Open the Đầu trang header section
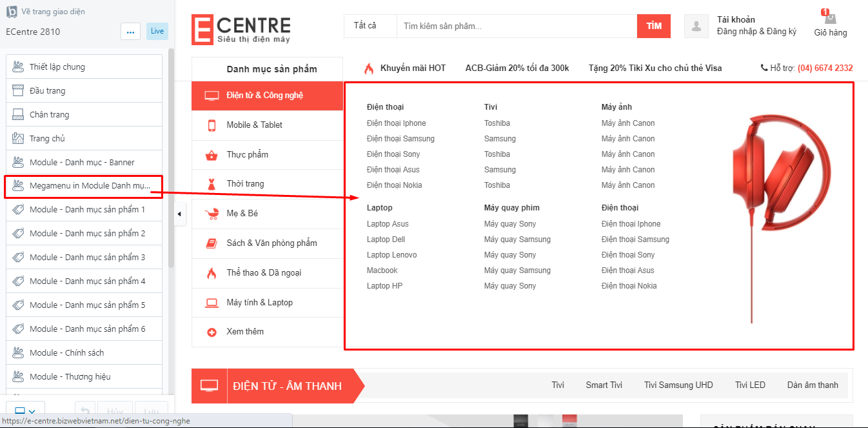868x428 pixels. pyautogui.click(x=84, y=90)
